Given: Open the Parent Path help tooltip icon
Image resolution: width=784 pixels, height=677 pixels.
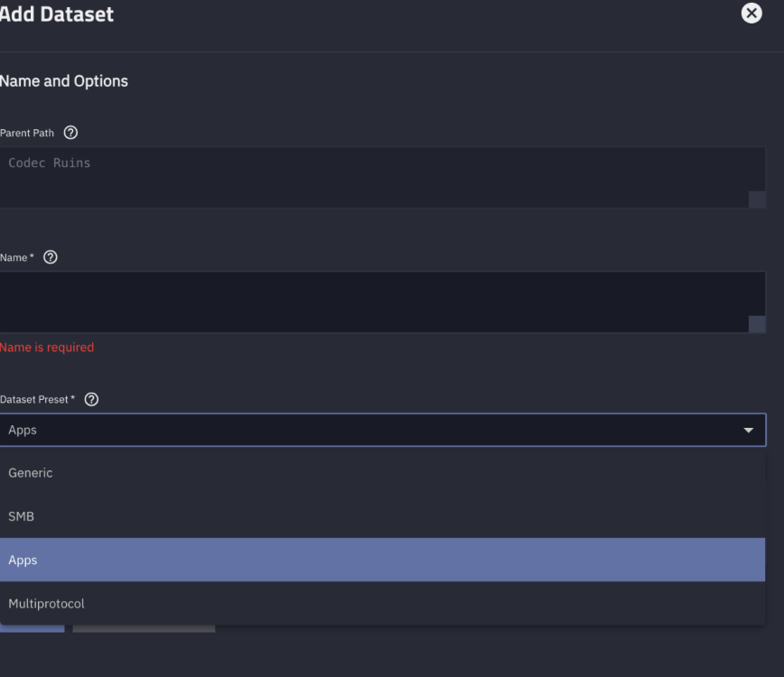Looking at the screenshot, I should [70, 133].
